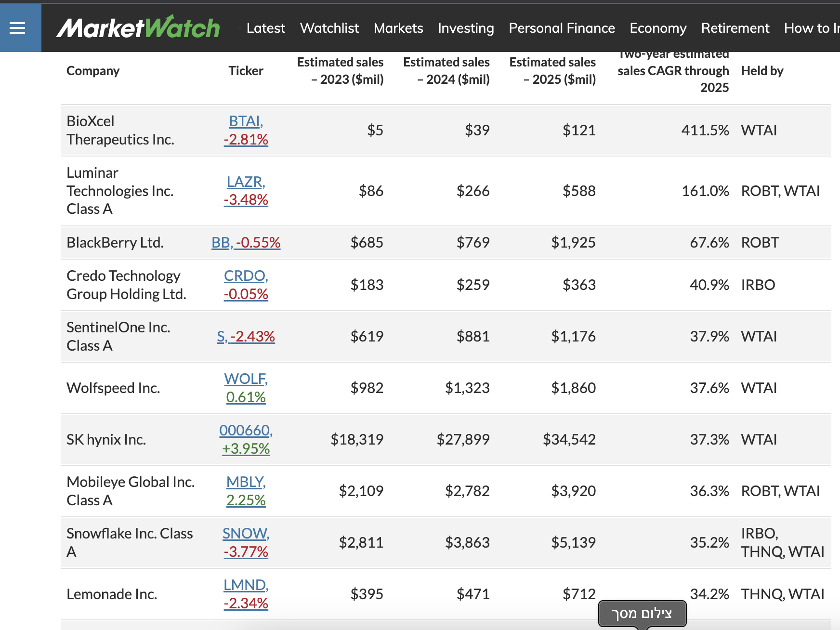Open the Markets nav item
Image resolution: width=840 pixels, height=630 pixels.
[x=398, y=28]
